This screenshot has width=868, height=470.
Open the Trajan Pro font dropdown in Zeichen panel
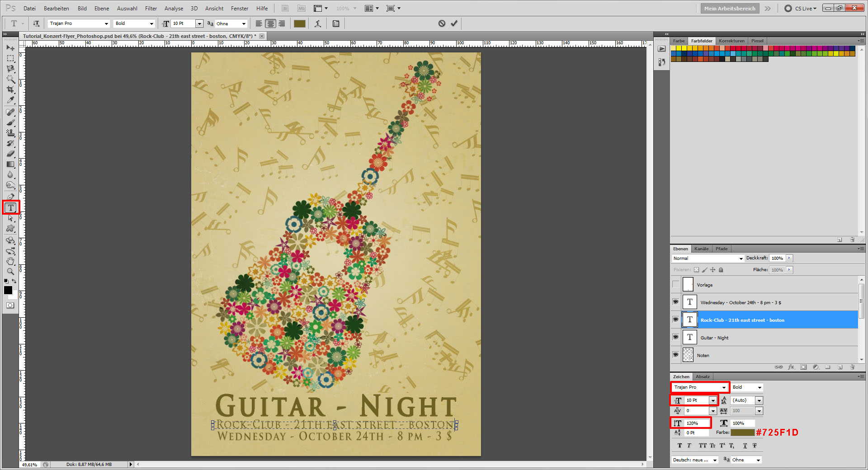(723, 387)
